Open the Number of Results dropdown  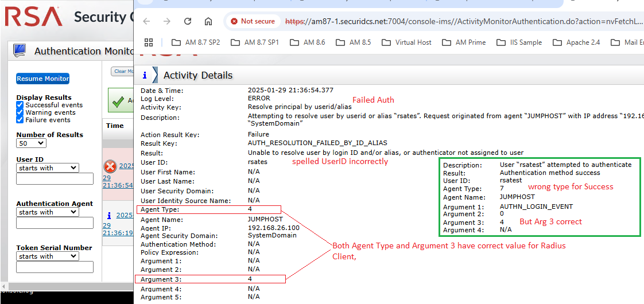pos(31,143)
